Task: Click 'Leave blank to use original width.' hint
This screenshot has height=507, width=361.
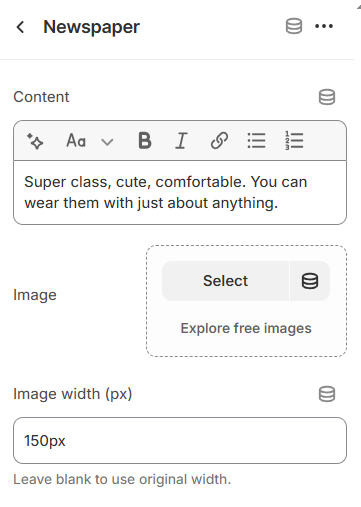Action: coord(122,480)
